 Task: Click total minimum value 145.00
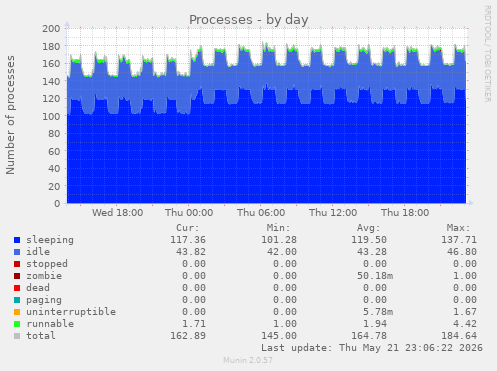point(279,336)
